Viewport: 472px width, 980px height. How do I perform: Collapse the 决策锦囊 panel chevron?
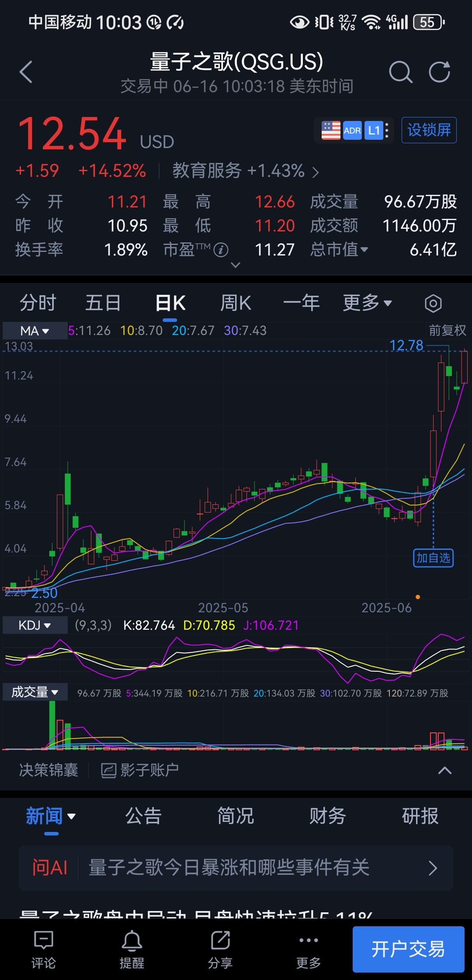tap(445, 770)
